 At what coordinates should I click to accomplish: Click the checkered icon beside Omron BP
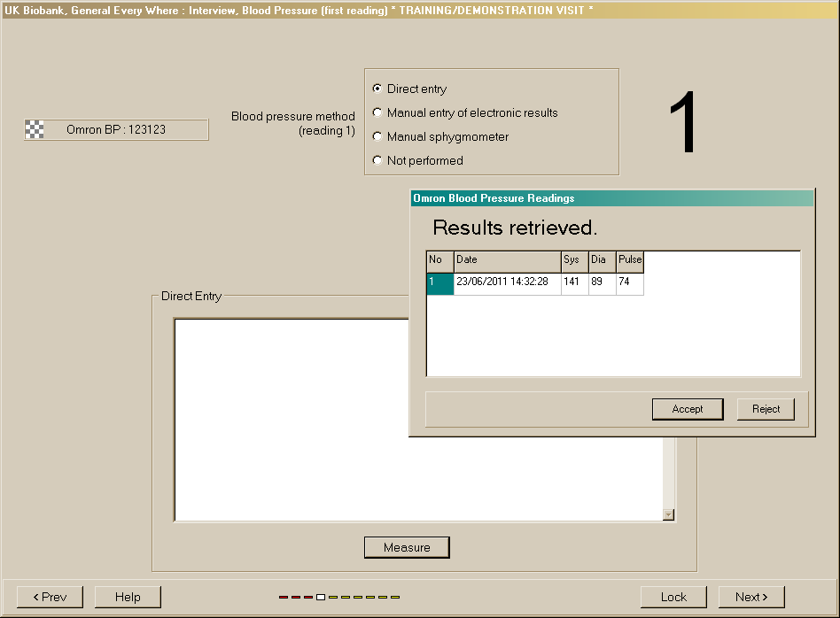pyautogui.click(x=35, y=129)
